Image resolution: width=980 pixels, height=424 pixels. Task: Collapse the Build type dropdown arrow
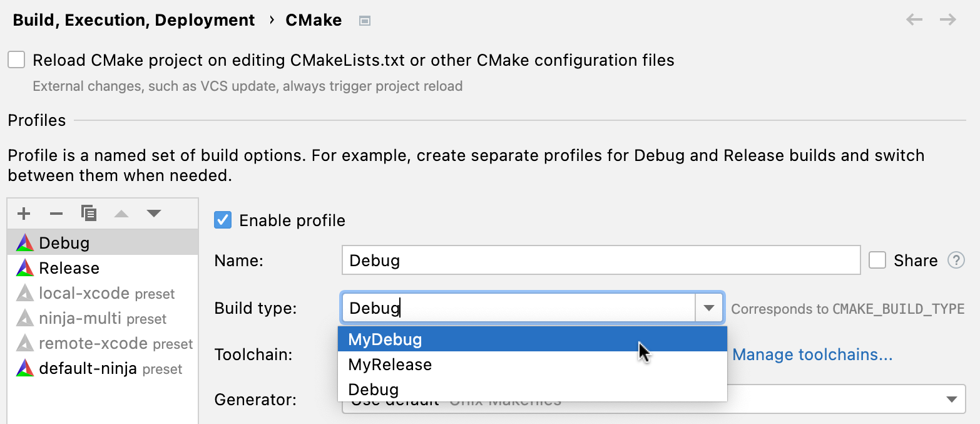coord(709,308)
